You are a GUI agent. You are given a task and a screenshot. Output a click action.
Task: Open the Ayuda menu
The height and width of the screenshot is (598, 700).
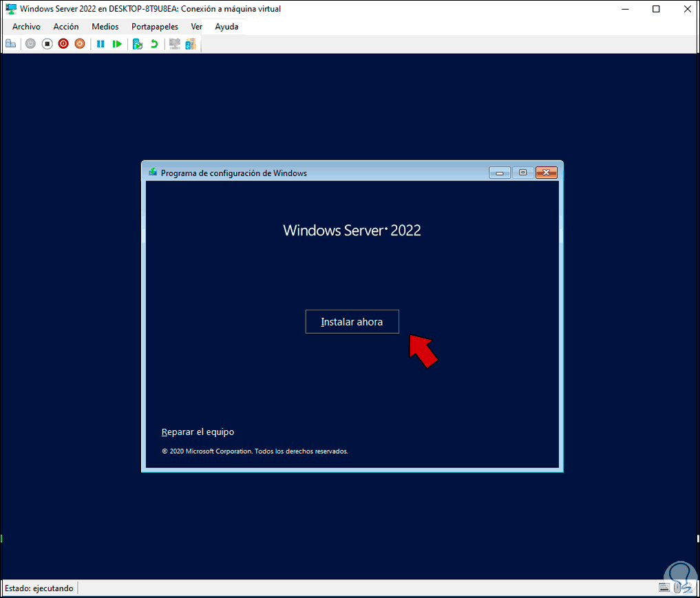click(x=226, y=27)
